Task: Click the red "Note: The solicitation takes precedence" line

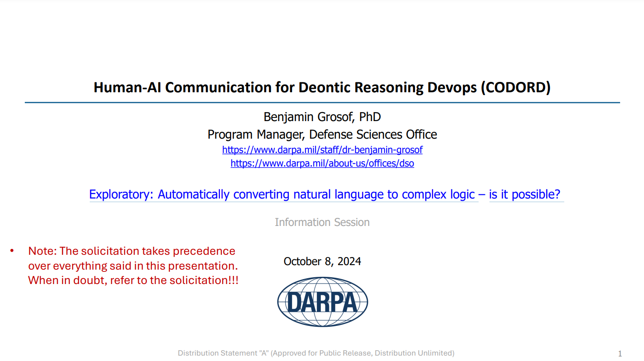Action: [132, 251]
